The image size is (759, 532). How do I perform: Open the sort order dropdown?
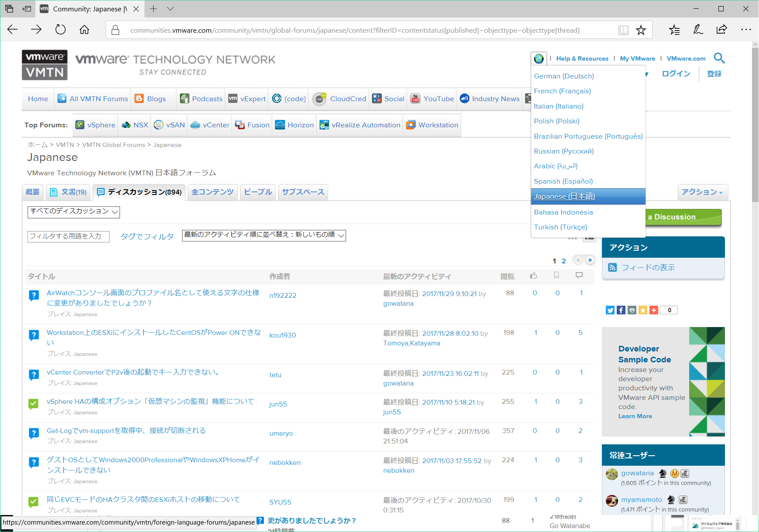tap(264, 235)
